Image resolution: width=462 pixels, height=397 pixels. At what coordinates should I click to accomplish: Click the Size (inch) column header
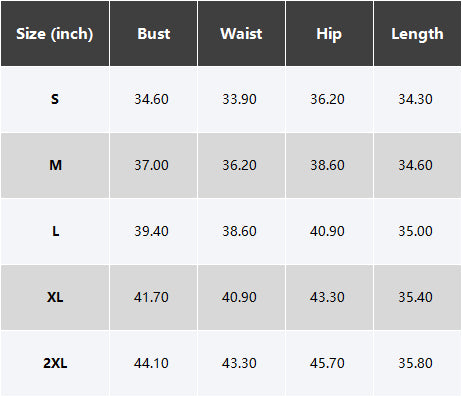55,34
